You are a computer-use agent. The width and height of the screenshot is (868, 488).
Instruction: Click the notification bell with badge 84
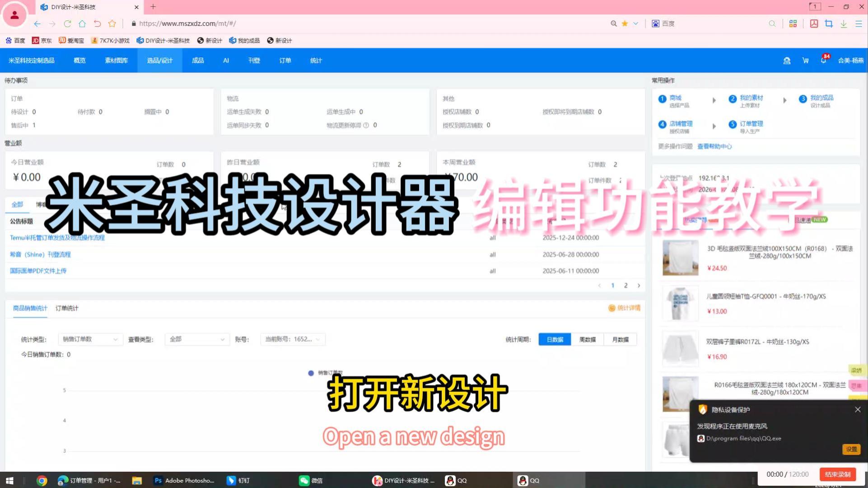pyautogui.click(x=823, y=61)
